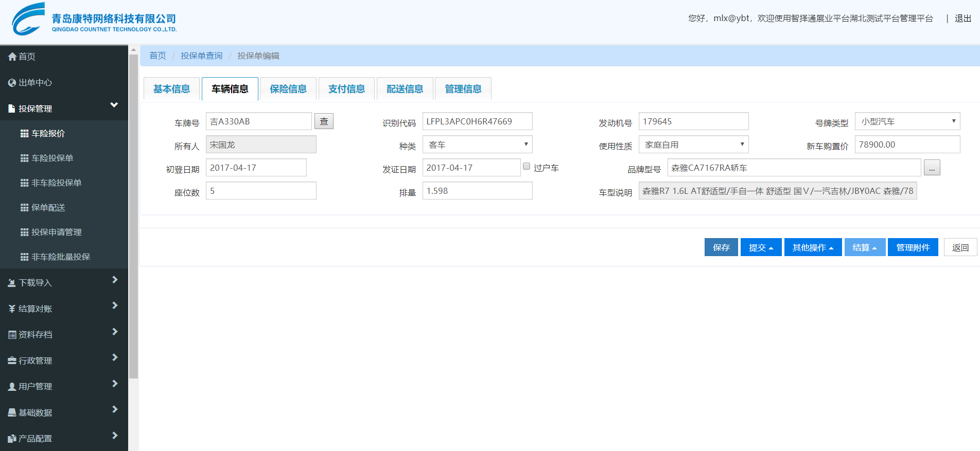
Task: Click the 投保单查询 breadcrumb link
Action: coord(201,56)
